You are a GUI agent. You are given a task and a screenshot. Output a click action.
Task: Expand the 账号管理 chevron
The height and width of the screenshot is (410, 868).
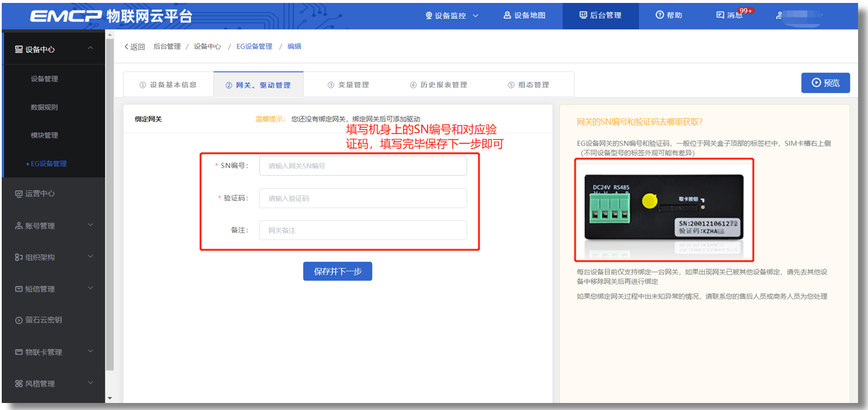point(90,224)
